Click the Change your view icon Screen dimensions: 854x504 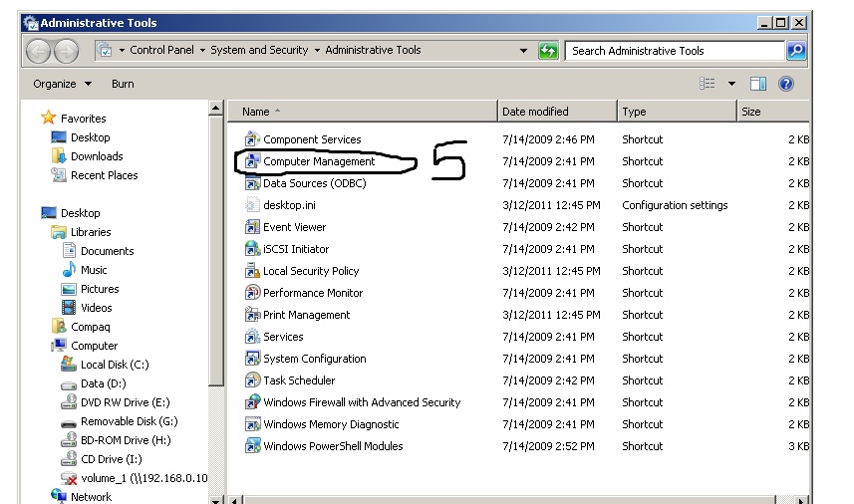pos(707,84)
